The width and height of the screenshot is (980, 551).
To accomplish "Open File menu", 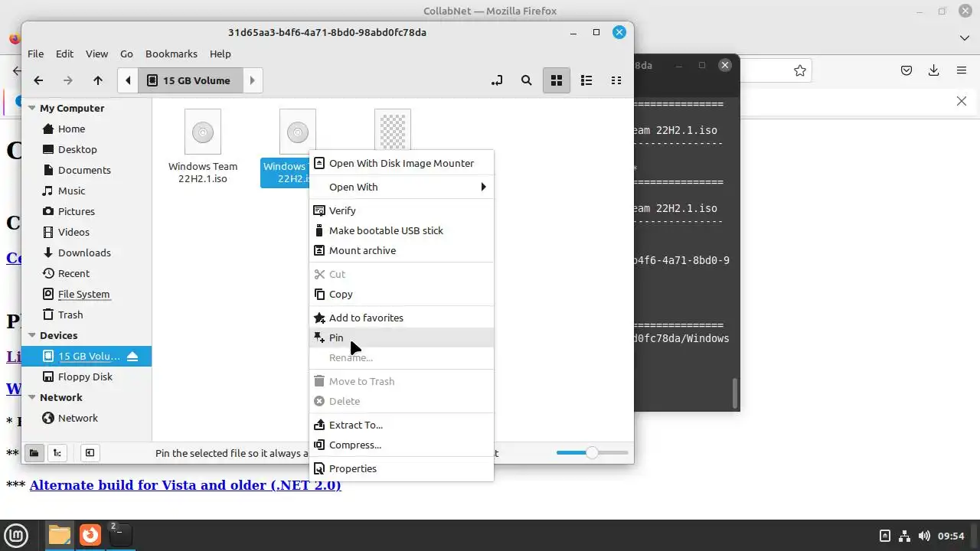I will click(35, 54).
